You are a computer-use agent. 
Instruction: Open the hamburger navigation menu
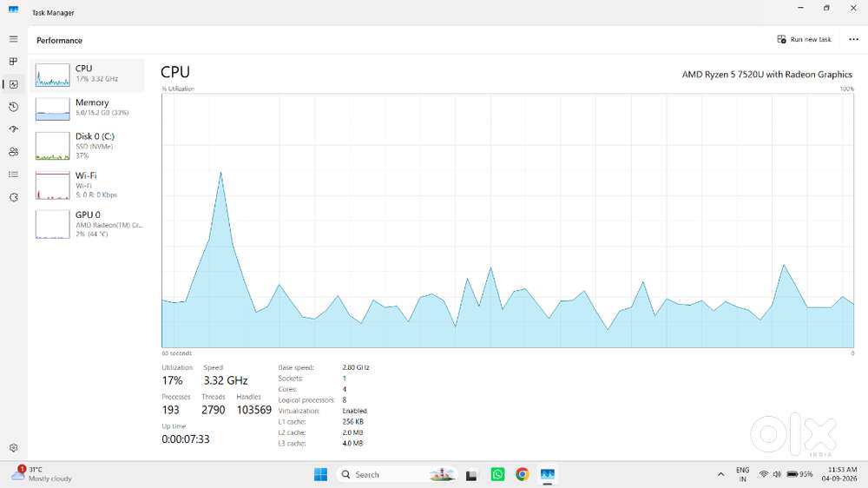pyautogui.click(x=13, y=39)
